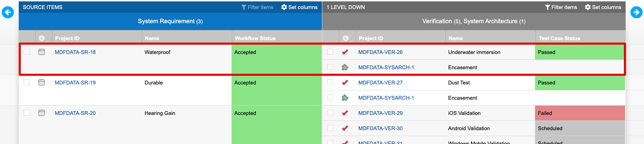Sort by Workflow Status column header
The image size is (644, 144).
[255, 38]
